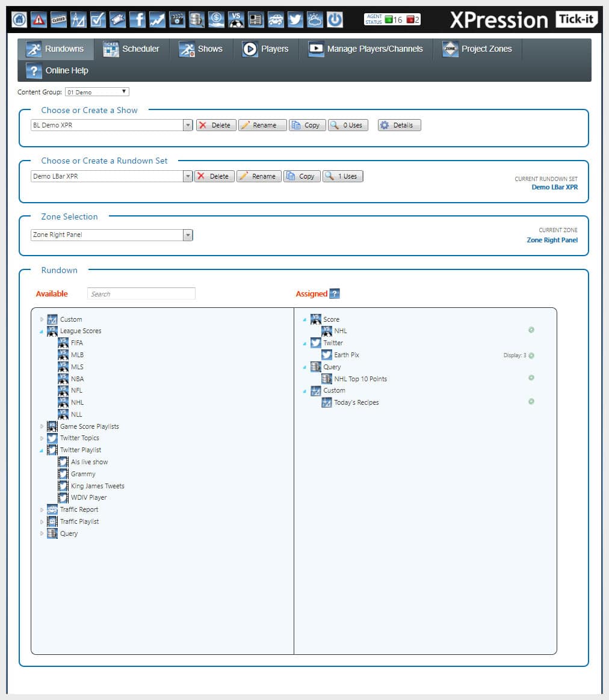
Task: Collapse the Score node in Assigned tree
Action: [x=304, y=320]
